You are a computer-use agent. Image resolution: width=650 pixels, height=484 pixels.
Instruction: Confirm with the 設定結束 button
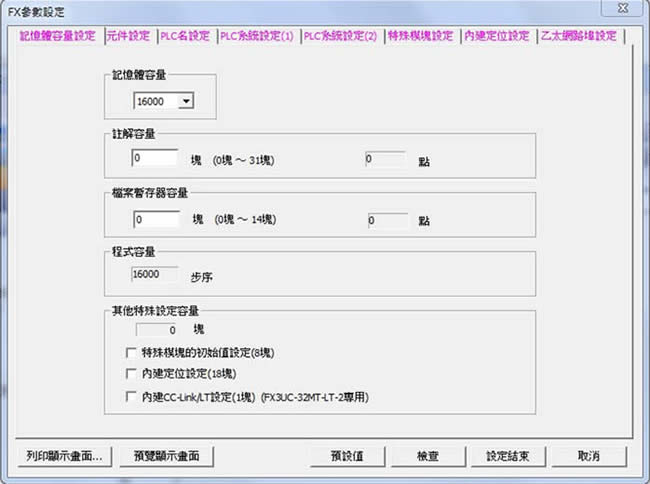coord(508,455)
